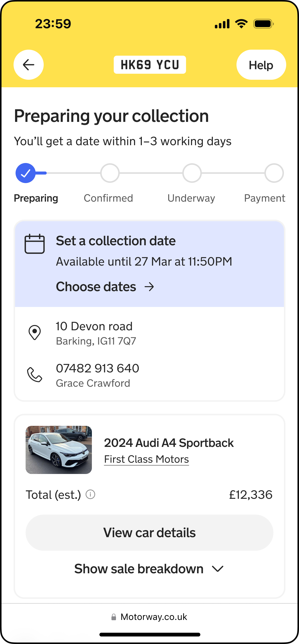Image resolution: width=299 pixels, height=644 pixels.
Task: Click the calendar icon
Action: (35, 244)
